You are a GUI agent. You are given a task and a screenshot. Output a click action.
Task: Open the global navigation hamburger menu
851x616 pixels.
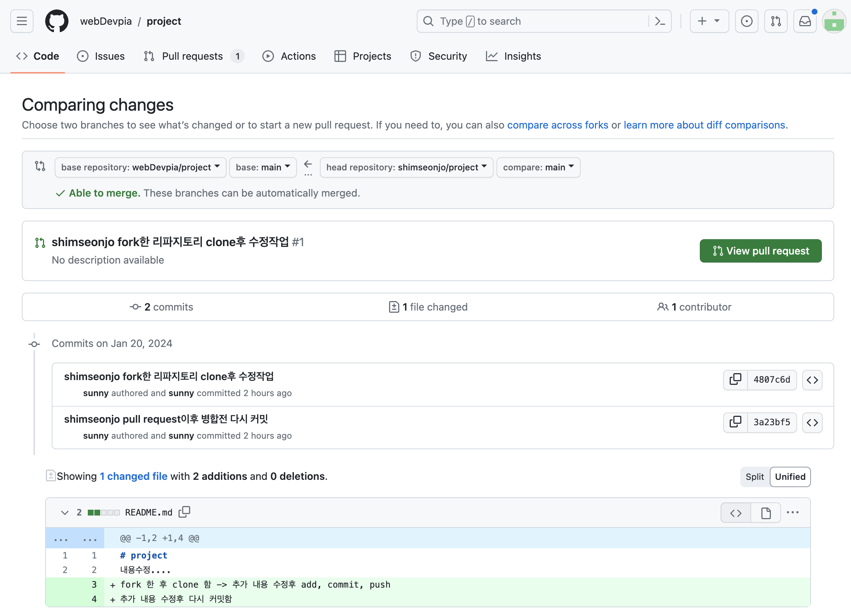[21, 21]
